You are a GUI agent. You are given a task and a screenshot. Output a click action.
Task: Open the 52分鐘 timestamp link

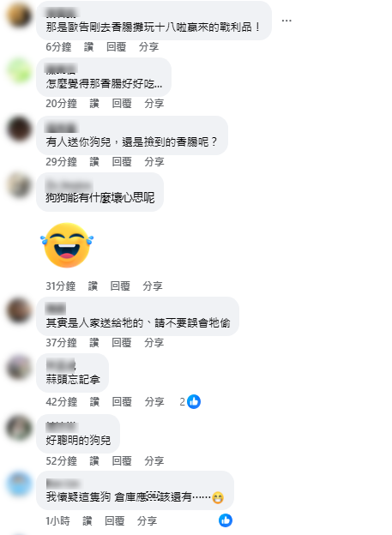pyautogui.click(x=62, y=461)
